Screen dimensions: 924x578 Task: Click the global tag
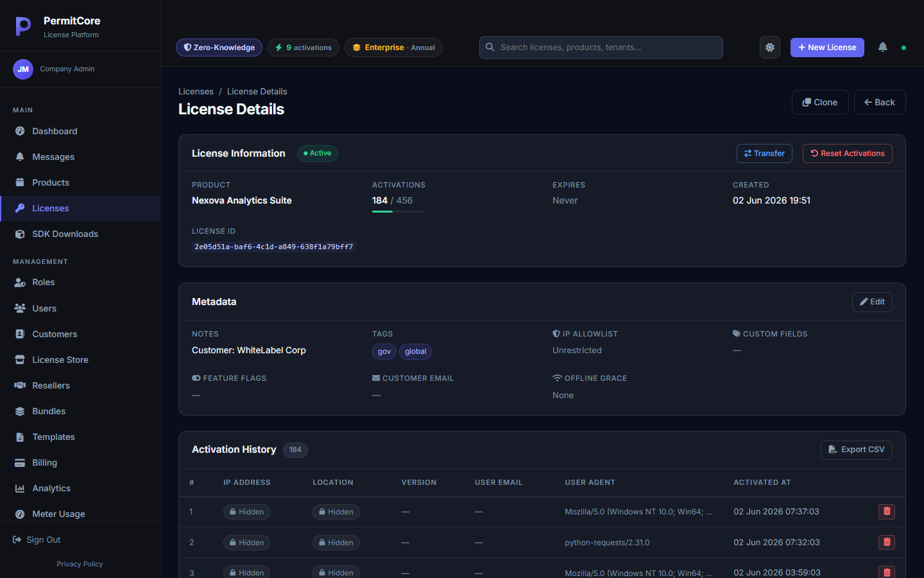click(x=416, y=351)
